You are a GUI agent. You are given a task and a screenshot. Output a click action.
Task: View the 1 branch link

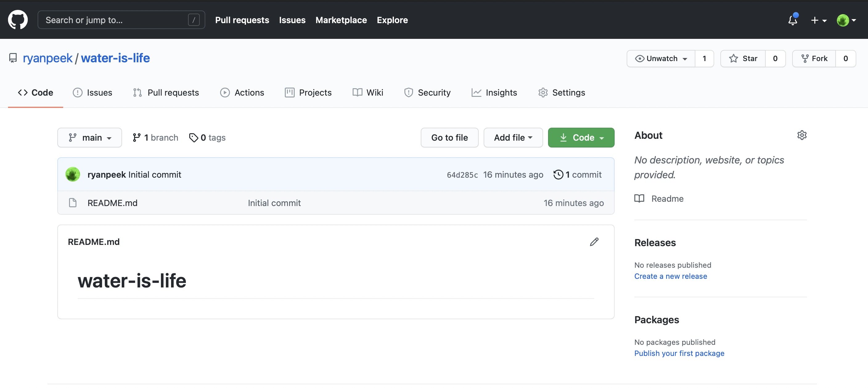(155, 138)
